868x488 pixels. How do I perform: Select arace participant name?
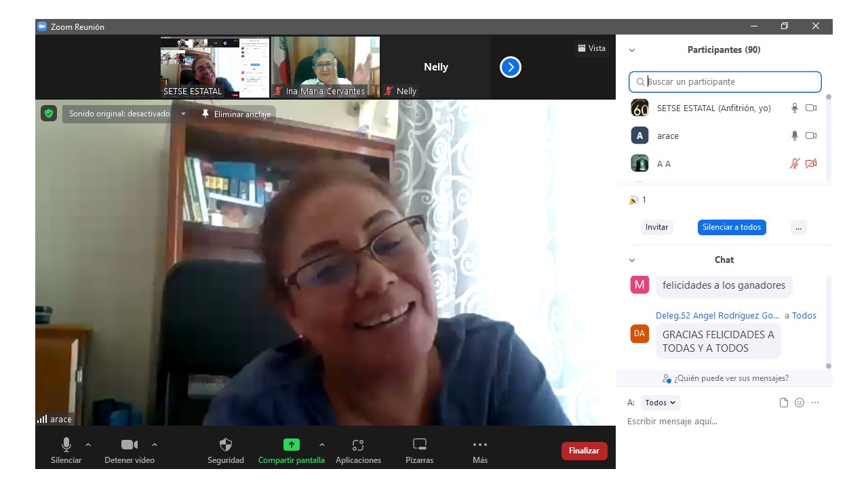(x=668, y=136)
